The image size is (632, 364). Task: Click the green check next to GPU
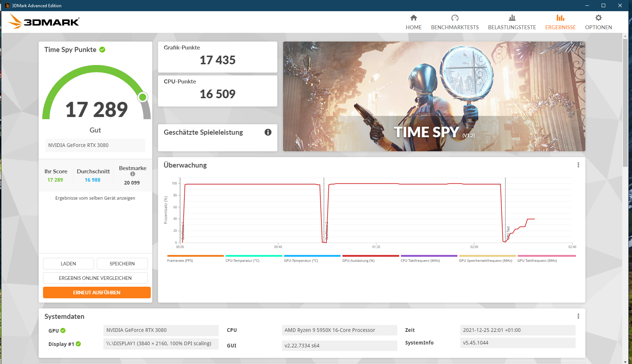coord(63,330)
